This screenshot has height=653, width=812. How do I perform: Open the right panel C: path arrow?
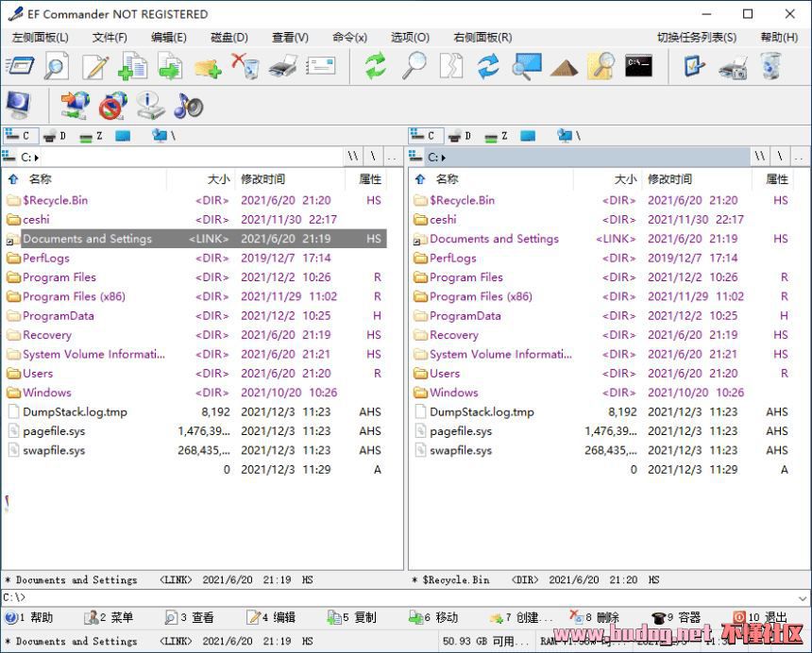click(444, 157)
